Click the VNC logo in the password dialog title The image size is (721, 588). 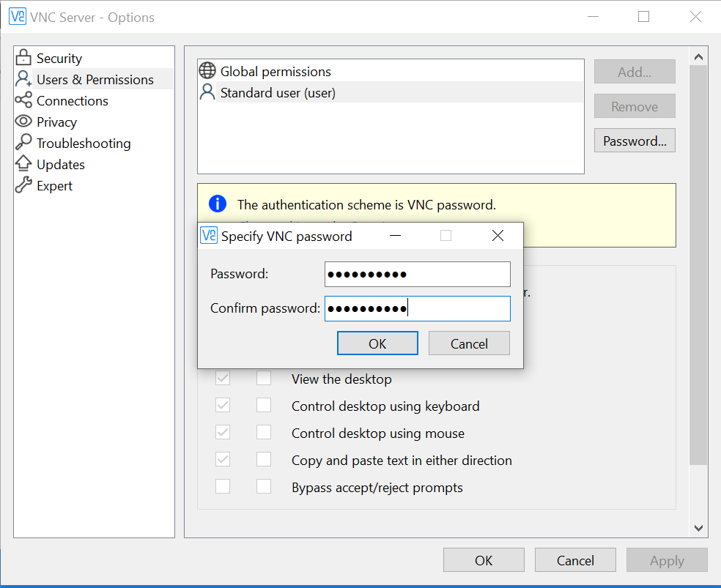click(209, 236)
